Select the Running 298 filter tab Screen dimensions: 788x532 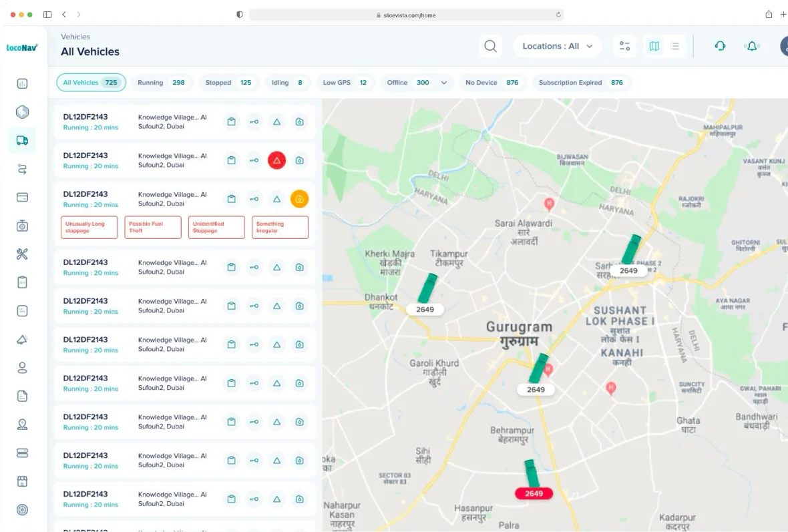161,83
